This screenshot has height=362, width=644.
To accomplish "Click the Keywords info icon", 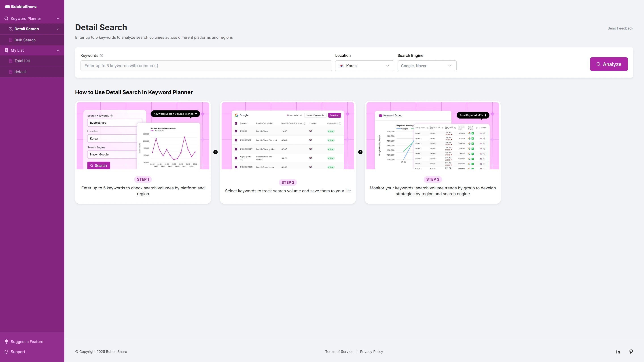I will click(101, 56).
